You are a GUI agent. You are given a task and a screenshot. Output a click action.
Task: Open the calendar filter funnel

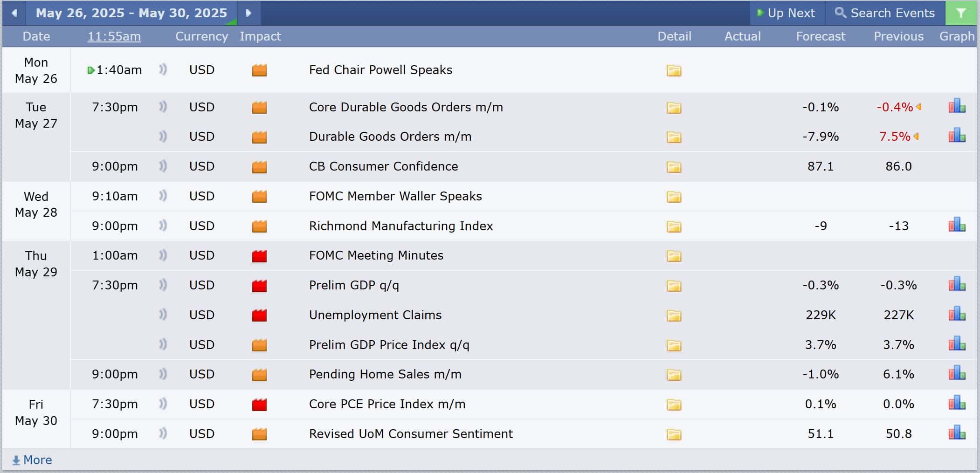point(960,13)
